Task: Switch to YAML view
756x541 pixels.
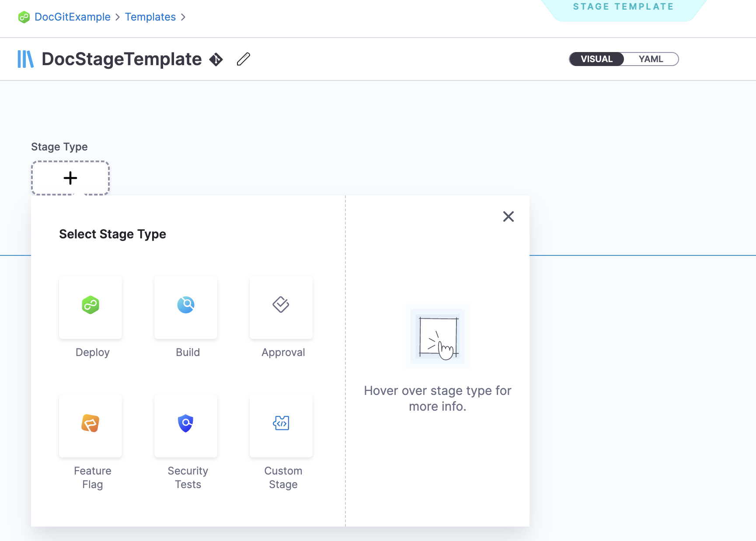Action: click(651, 59)
